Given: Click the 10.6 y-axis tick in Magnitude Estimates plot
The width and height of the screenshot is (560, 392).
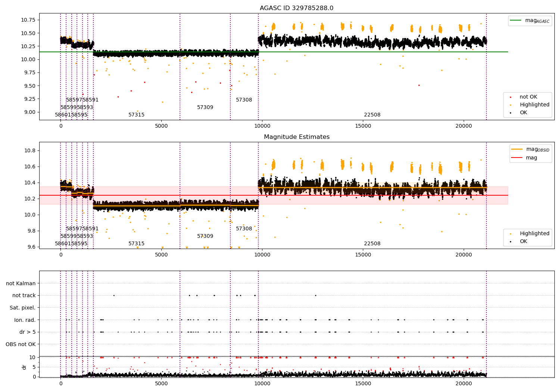Looking at the screenshot, I should pyautogui.click(x=29, y=167).
